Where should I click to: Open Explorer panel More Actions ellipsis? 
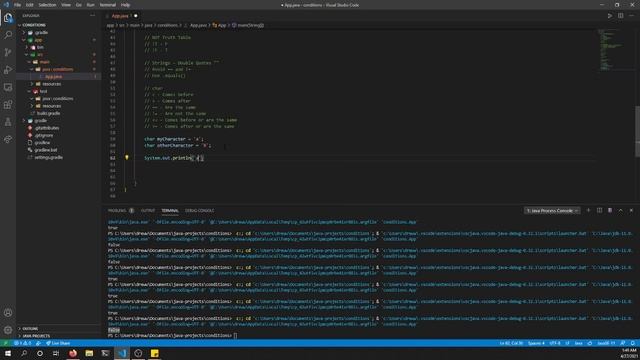coord(93,16)
